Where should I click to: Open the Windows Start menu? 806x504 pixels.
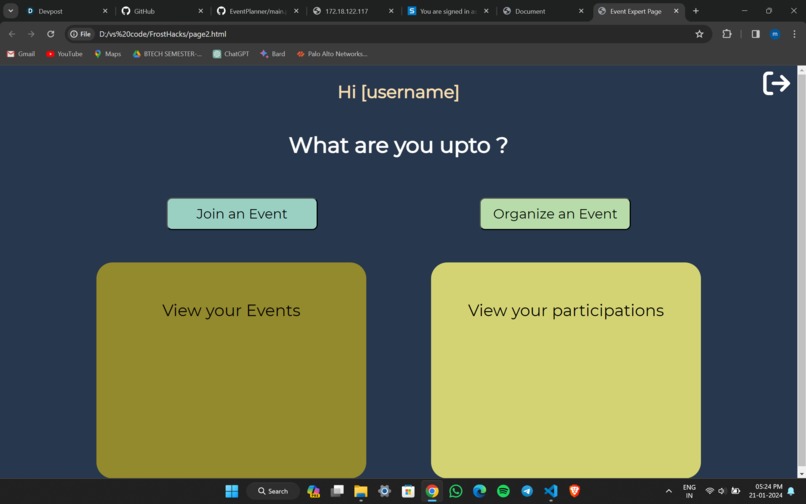(x=232, y=491)
